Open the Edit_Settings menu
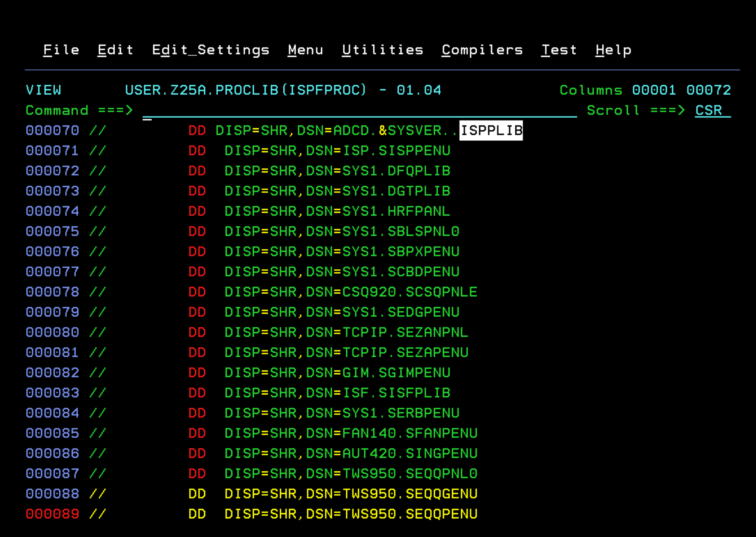Image resolution: width=756 pixels, height=537 pixels. (210, 50)
